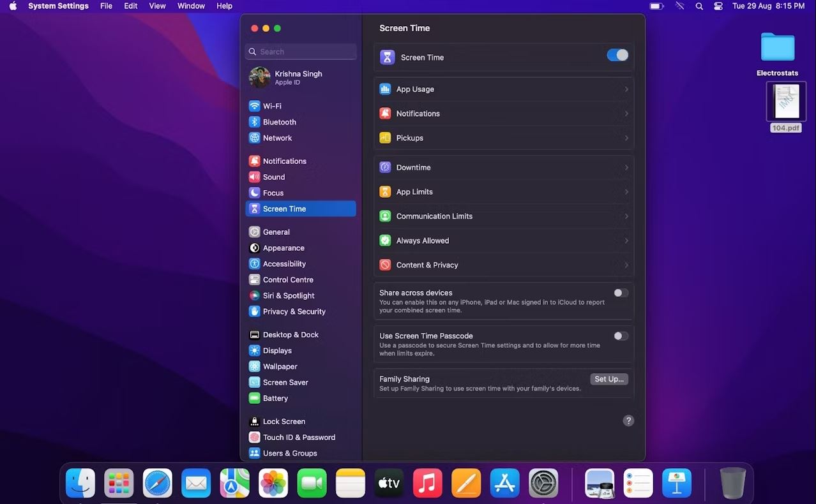Screen dimensions: 816x504
Task: Open the Edit menu
Action: click(x=131, y=6)
